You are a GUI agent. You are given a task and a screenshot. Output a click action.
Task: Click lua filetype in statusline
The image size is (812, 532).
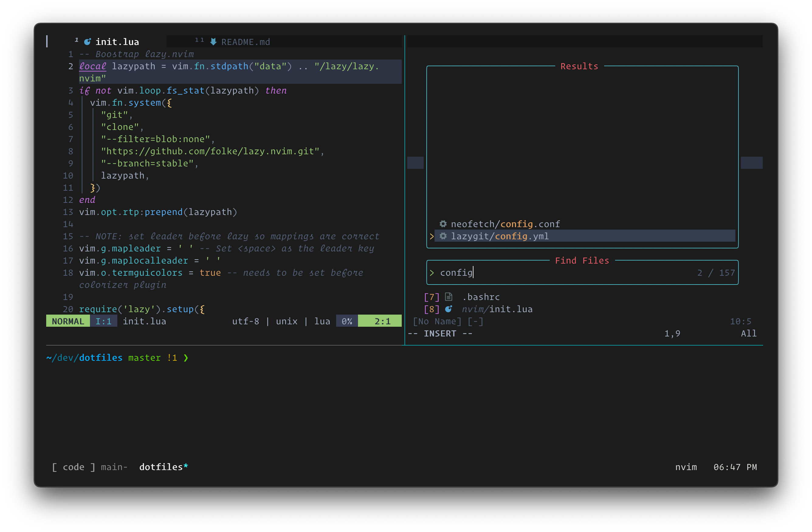[x=322, y=321]
